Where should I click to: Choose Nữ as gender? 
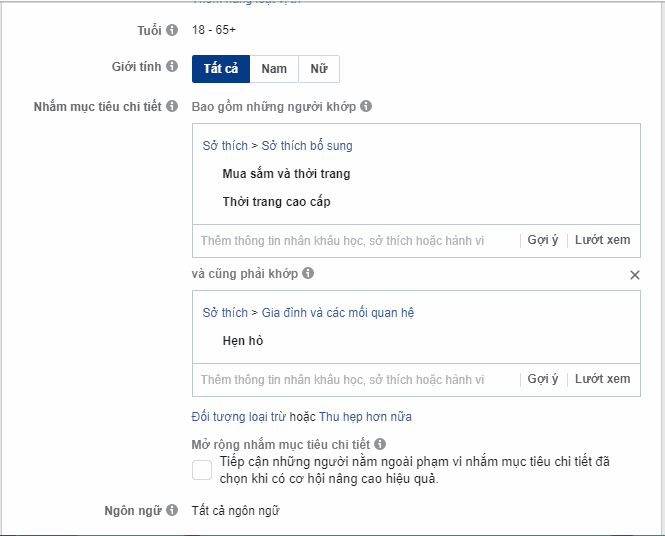[x=319, y=69]
